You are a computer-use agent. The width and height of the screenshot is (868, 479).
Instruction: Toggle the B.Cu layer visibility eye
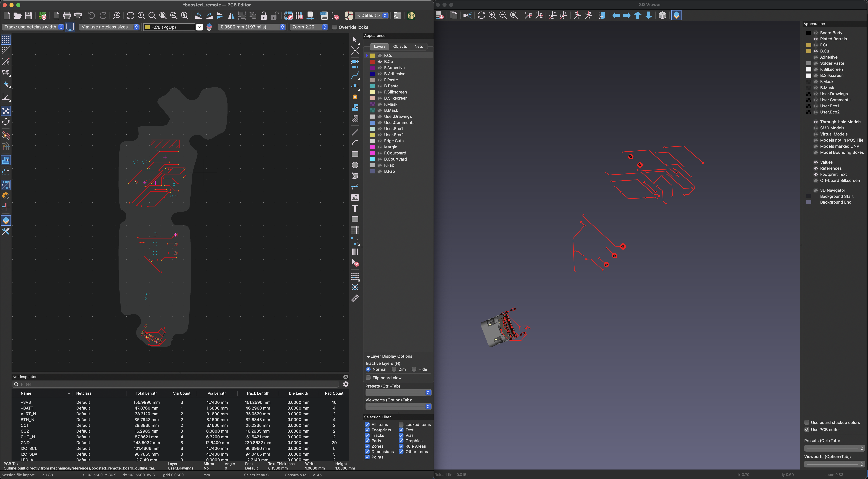click(x=379, y=62)
